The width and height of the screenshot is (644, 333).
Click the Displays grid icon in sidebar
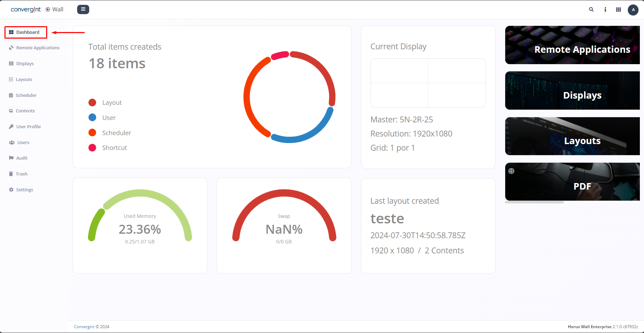click(x=11, y=64)
